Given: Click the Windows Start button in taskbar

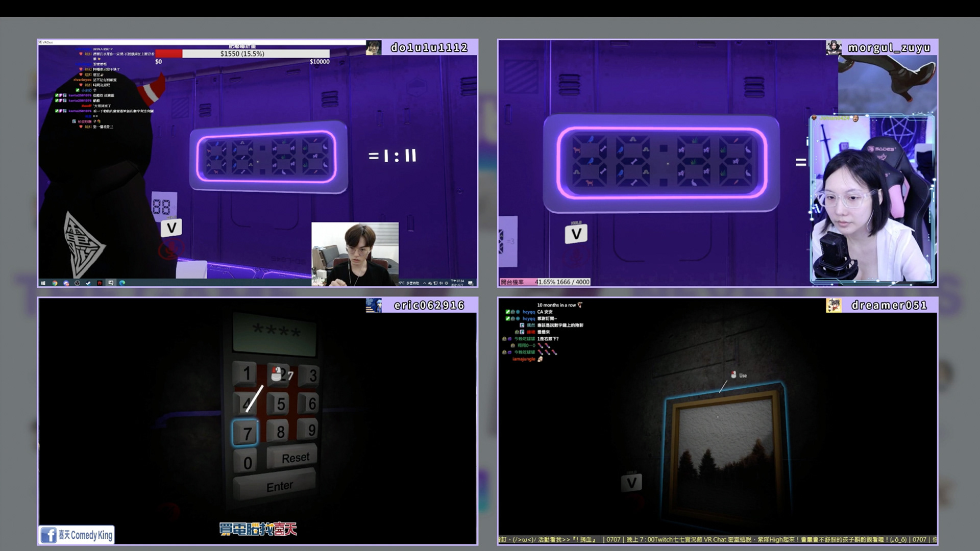Looking at the screenshot, I should [x=43, y=283].
